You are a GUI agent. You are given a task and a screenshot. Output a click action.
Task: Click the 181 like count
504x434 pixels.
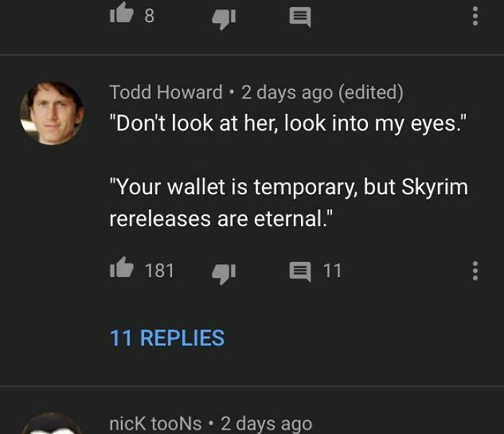coord(159,271)
